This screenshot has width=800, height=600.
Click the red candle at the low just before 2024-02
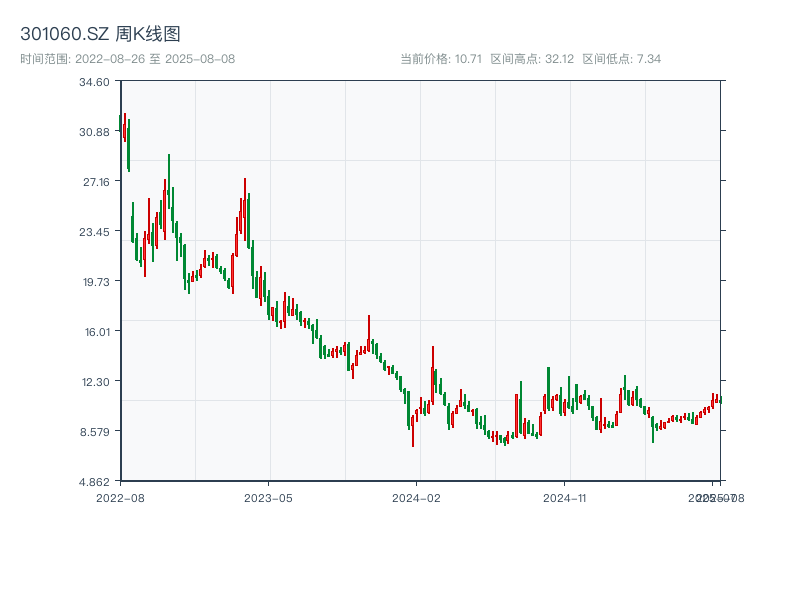coord(413,431)
